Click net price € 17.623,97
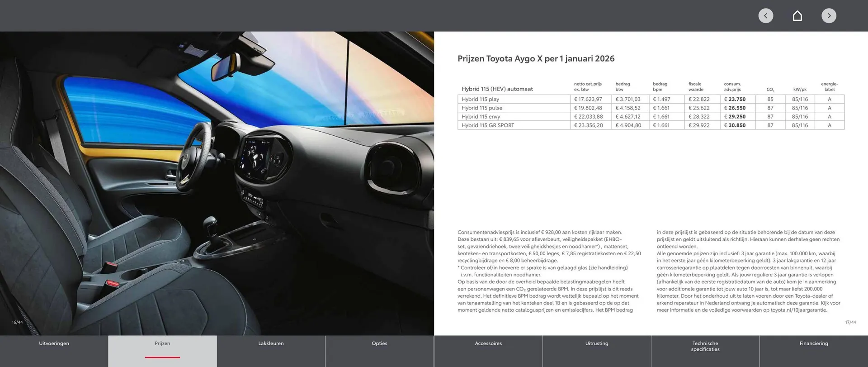868x367 pixels. 588,99
